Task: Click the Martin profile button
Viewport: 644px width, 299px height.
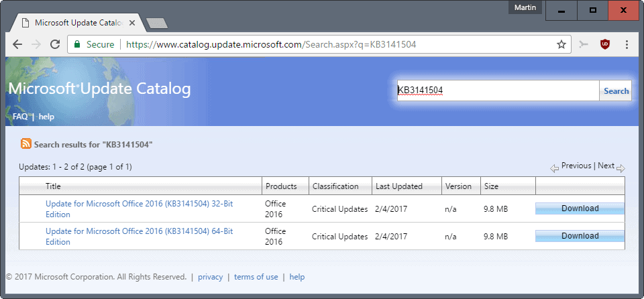Action: 525,8
